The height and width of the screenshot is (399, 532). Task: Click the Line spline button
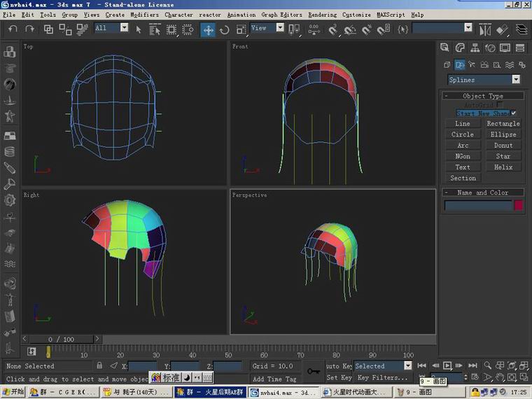click(463, 123)
